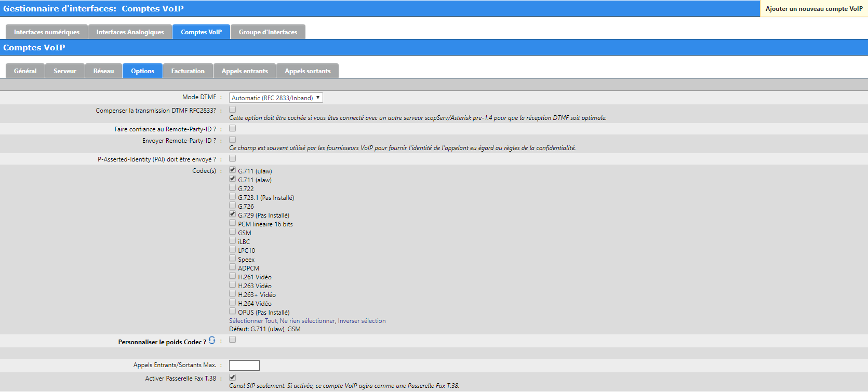Click the Inverser sélection link
The width and height of the screenshot is (868, 392).
[362, 321]
